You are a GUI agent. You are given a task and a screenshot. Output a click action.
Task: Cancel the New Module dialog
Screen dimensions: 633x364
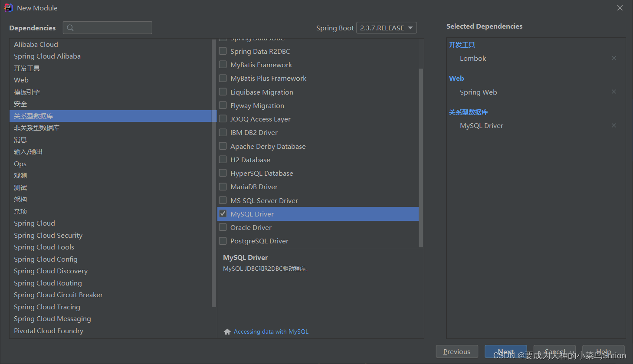(554, 351)
